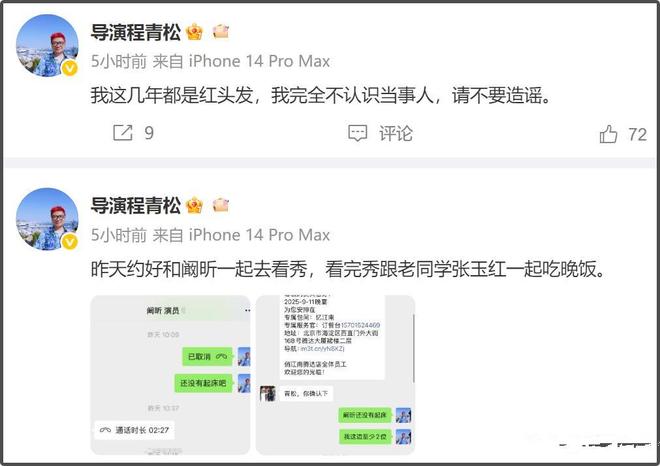Open the left chat screenshot image
The height and width of the screenshot is (466, 660).
[170, 375]
